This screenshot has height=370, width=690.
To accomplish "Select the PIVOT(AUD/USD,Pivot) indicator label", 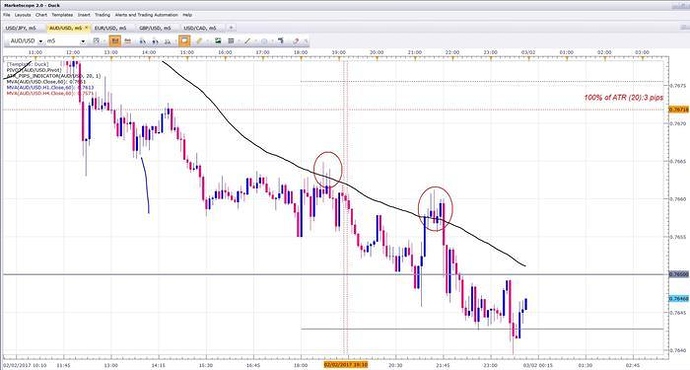I will point(34,70).
